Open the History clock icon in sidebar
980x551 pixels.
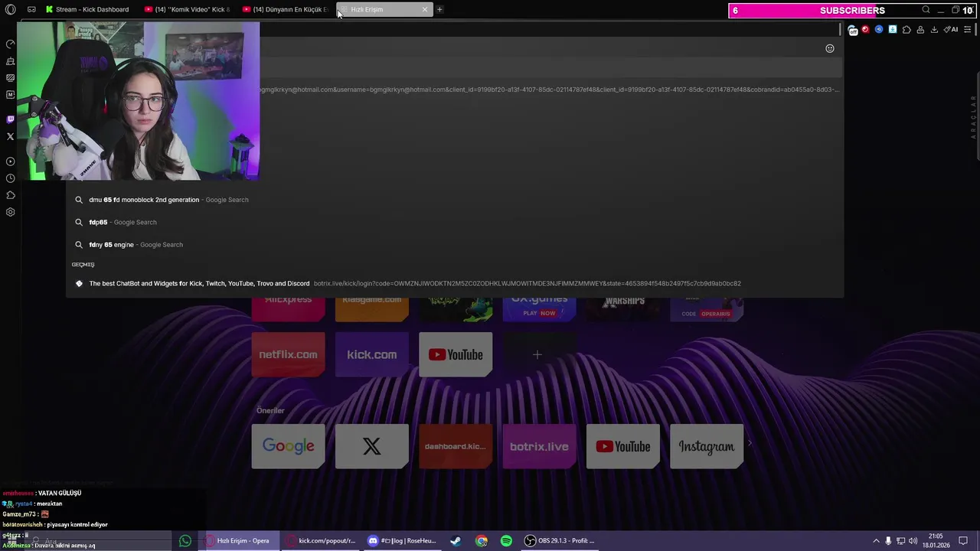tap(10, 178)
